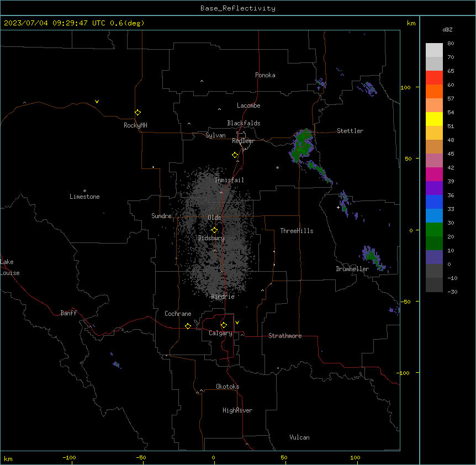Screen dimensions: 476x465
Task: Select the yellow diamond marker between Olds and Didsbury
Action: point(214,230)
